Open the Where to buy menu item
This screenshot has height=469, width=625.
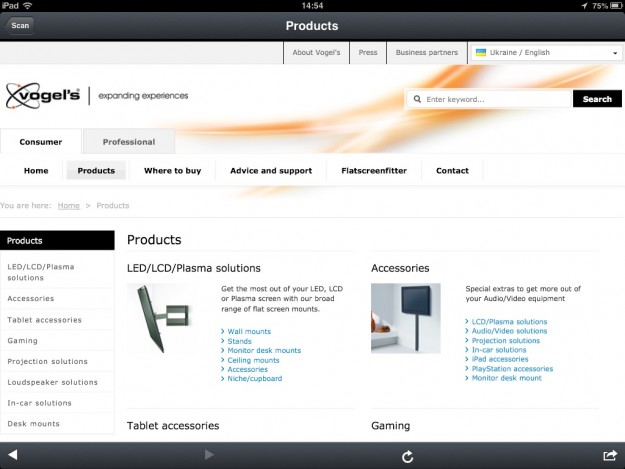coord(172,171)
